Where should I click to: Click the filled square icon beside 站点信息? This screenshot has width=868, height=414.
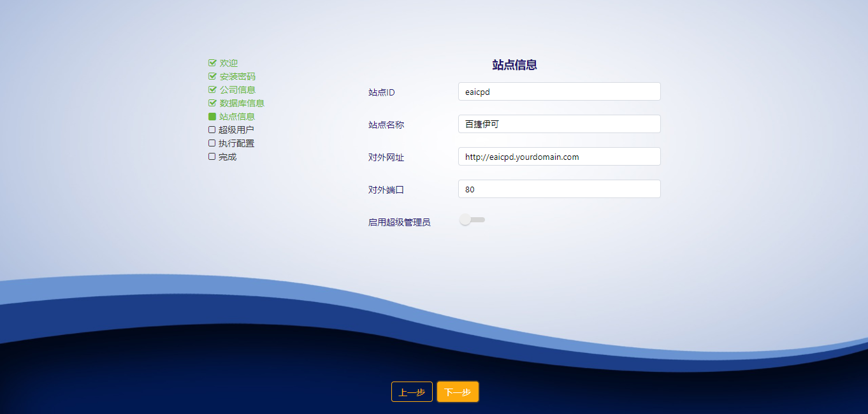pos(212,117)
